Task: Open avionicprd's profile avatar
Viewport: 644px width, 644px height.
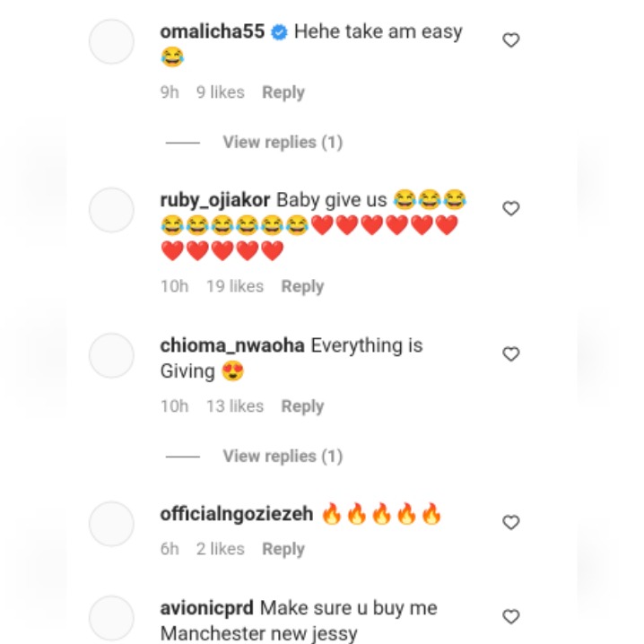Action: click(x=111, y=618)
